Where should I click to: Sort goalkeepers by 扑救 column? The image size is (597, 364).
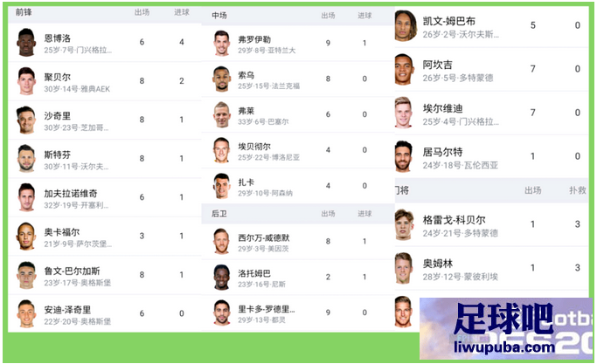click(577, 190)
